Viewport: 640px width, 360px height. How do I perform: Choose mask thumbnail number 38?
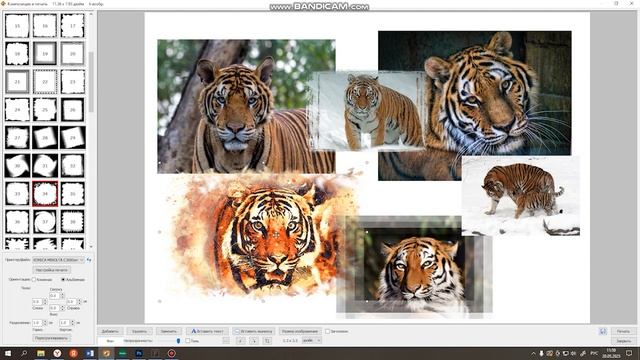73,221
